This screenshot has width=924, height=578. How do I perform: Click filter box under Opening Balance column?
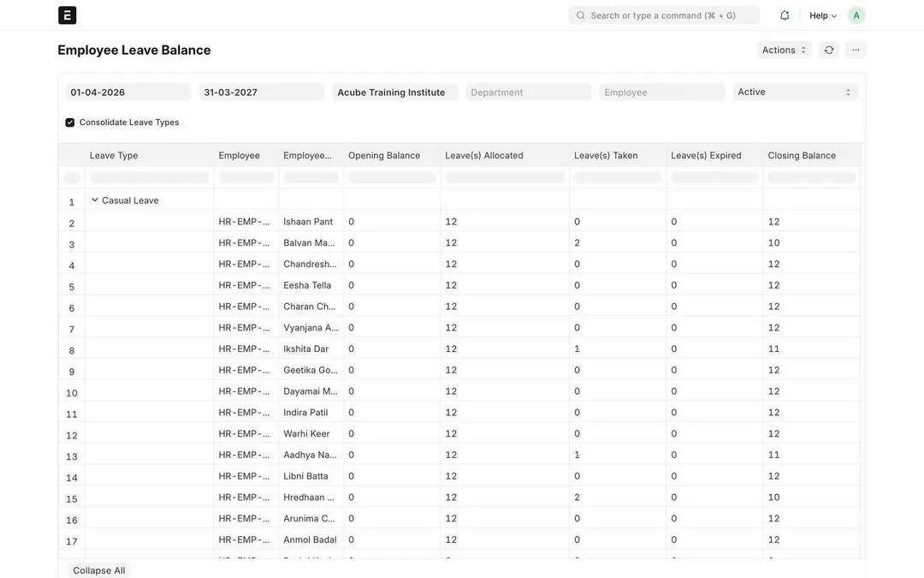tap(392, 177)
